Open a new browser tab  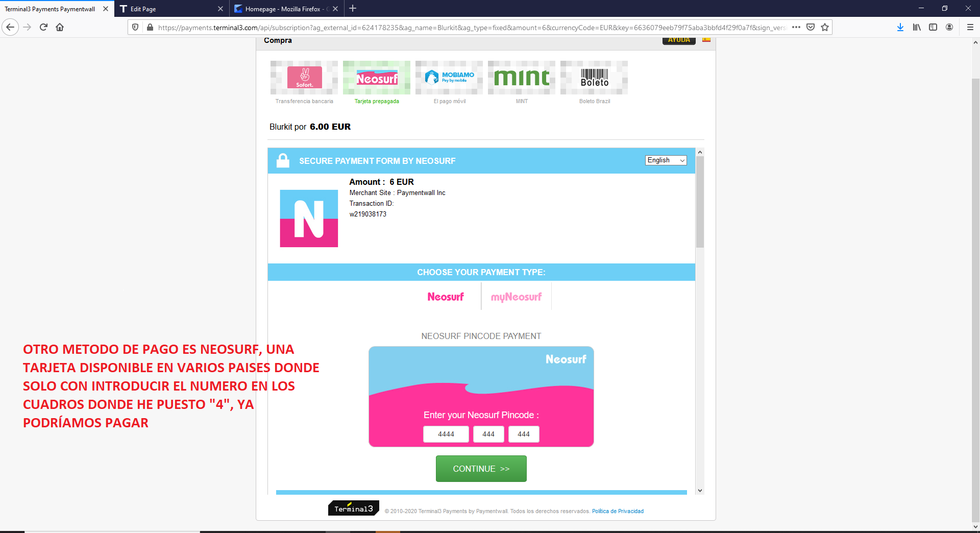[x=353, y=8]
